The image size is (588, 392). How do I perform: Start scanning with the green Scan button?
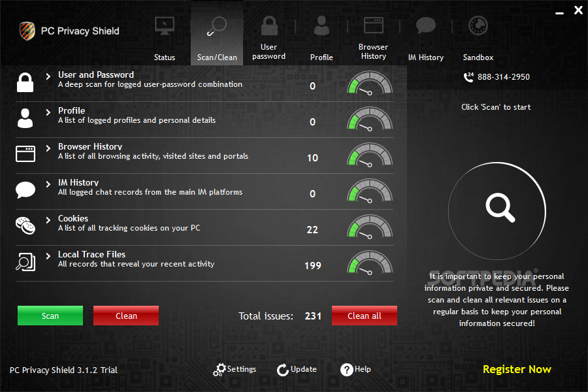coord(50,316)
